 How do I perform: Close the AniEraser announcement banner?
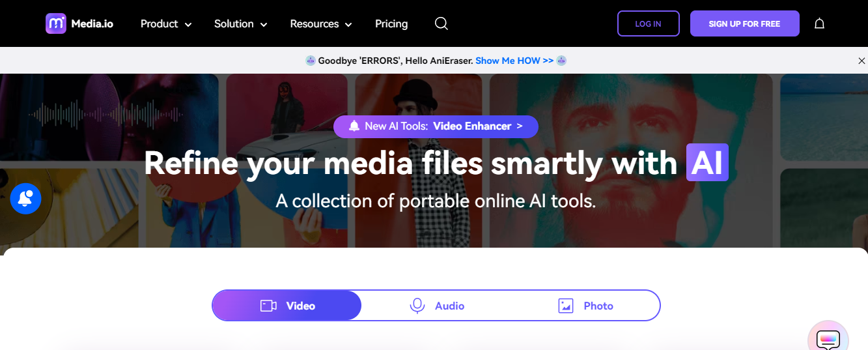coord(861,61)
